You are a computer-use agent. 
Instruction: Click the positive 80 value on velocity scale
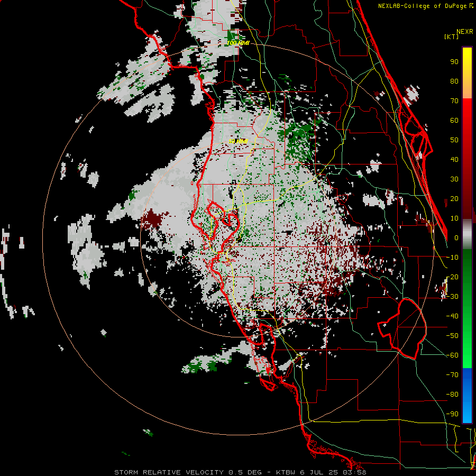tap(454, 81)
